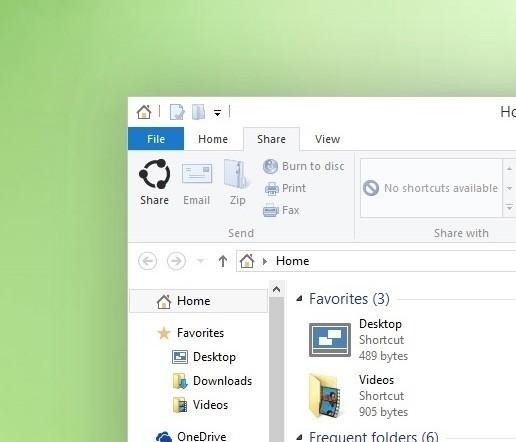Open the Customize Quick Access Toolbar dropdown
516x442 pixels.
coord(217,113)
